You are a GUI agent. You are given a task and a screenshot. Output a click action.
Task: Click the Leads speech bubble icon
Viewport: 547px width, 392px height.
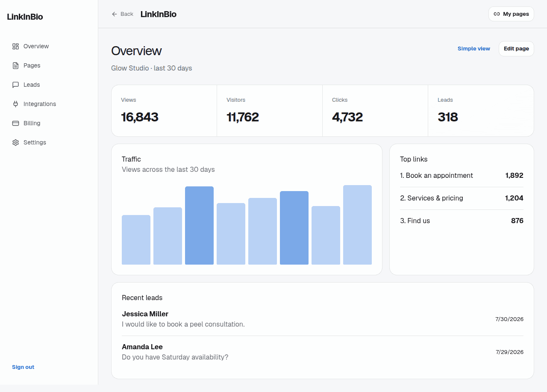(15, 85)
